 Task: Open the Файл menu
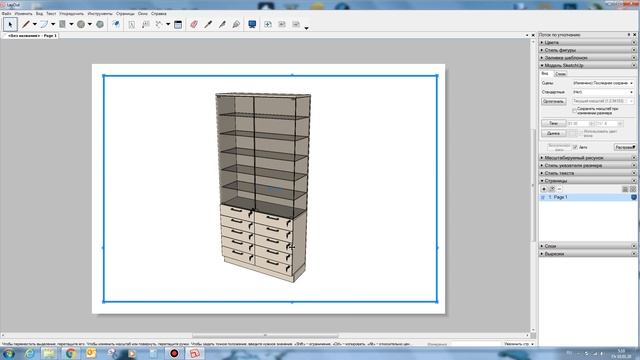tap(6, 13)
